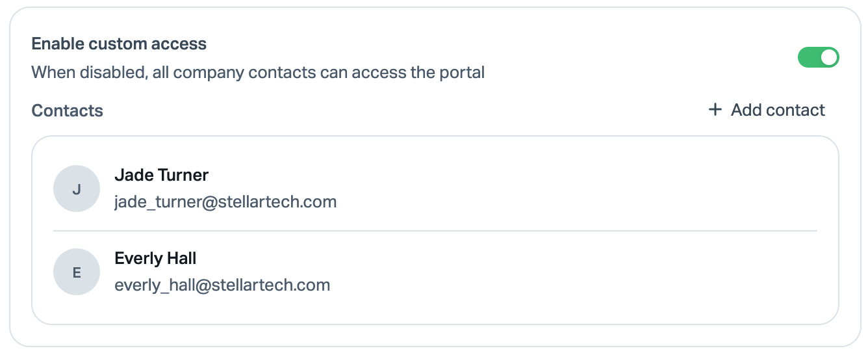Click empty space right of Everly Hall's email
This screenshot has height=355, width=868.
574,285
